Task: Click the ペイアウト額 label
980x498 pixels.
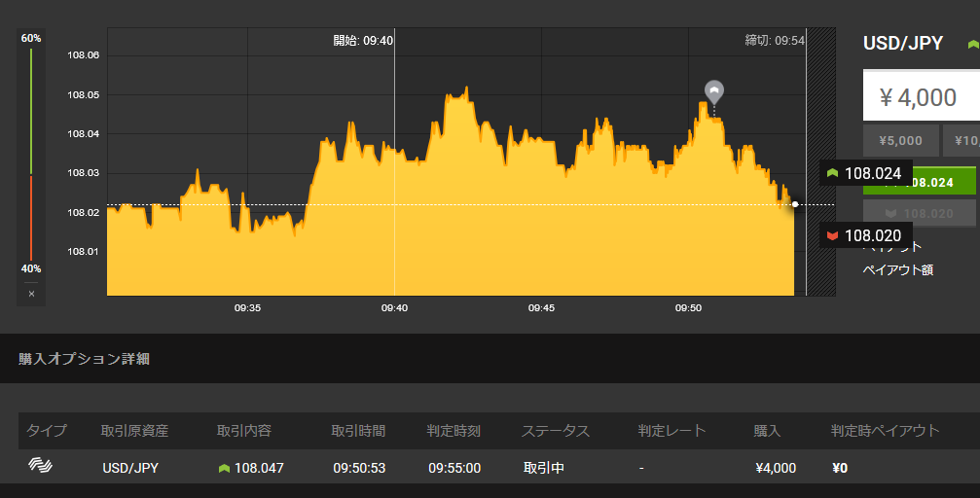Action: 898,270
